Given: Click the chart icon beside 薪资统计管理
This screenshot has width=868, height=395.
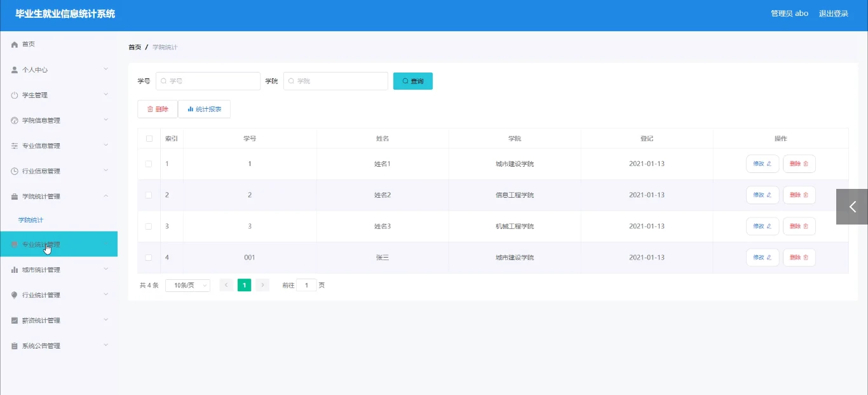Looking at the screenshot, I should pos(15,321).
